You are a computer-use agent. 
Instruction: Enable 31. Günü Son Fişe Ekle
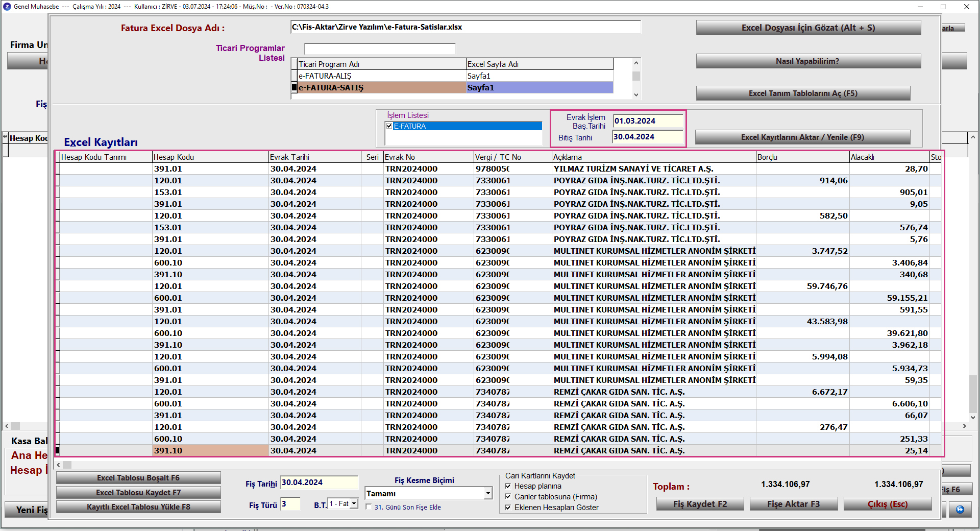tap(369, 507)
